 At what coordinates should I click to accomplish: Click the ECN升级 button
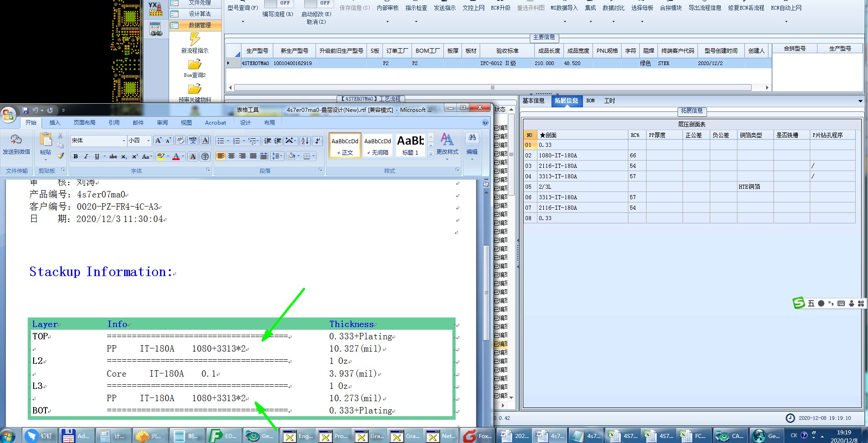tap(501, 8)
